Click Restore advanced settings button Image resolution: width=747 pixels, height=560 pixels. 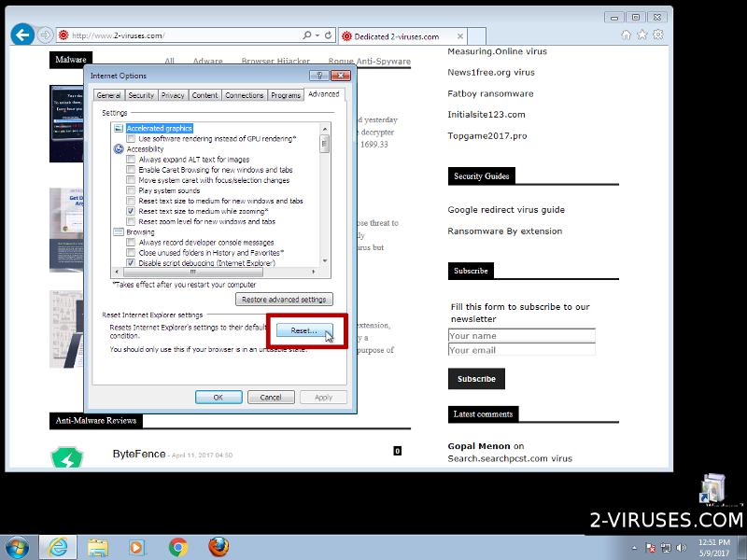pos(285,300)
